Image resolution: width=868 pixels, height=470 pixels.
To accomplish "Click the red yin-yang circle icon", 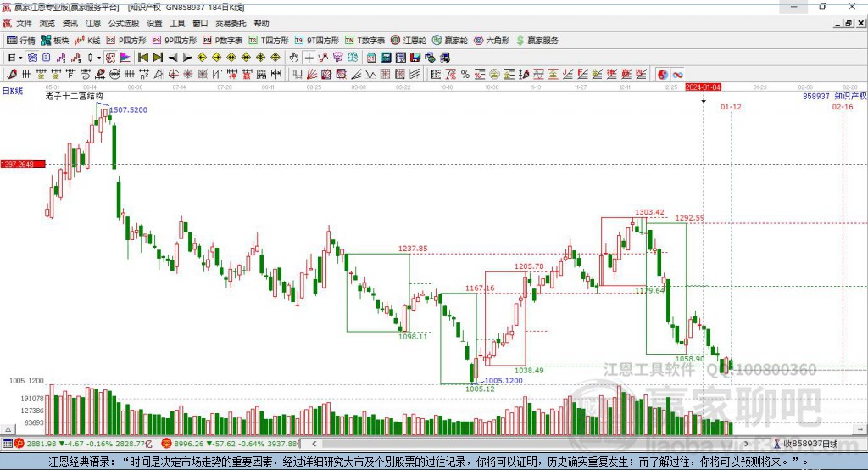I will coord(663,75).
